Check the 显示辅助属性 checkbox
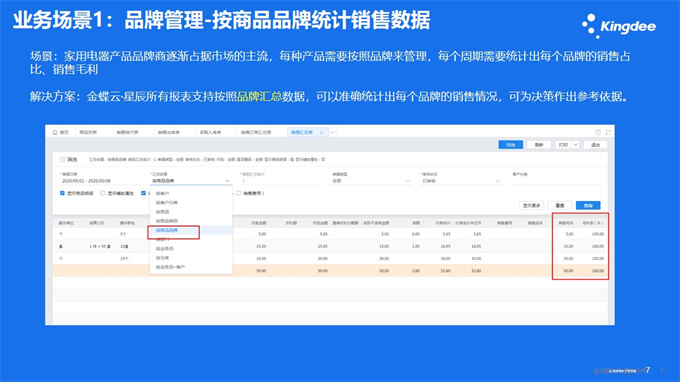This screenshot has width=680, height=382. [103, 193]
